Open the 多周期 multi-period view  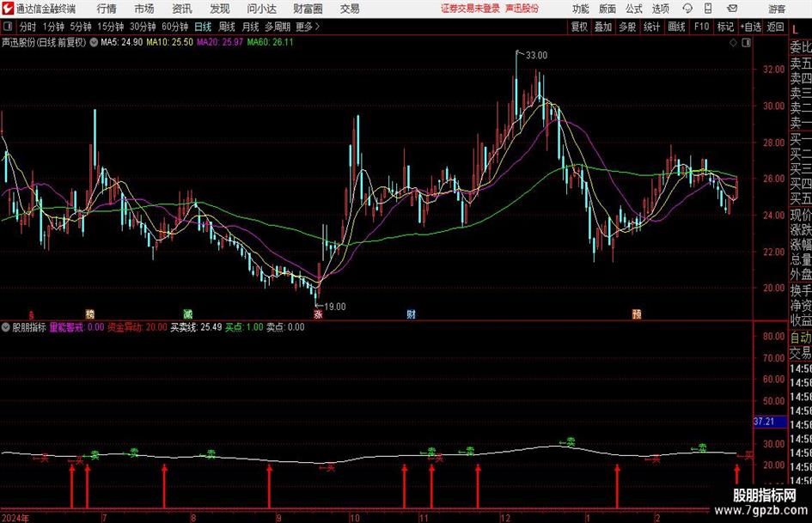(278, 27)
